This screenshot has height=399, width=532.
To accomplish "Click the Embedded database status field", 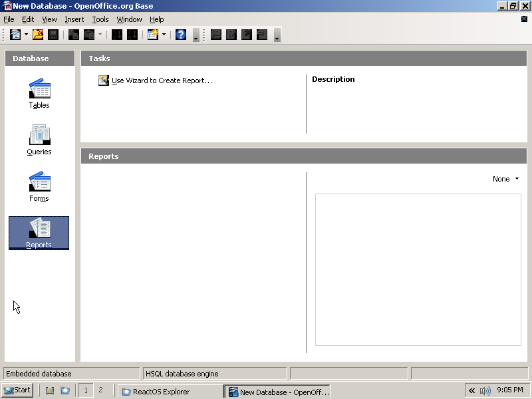I will coord(71,374).
